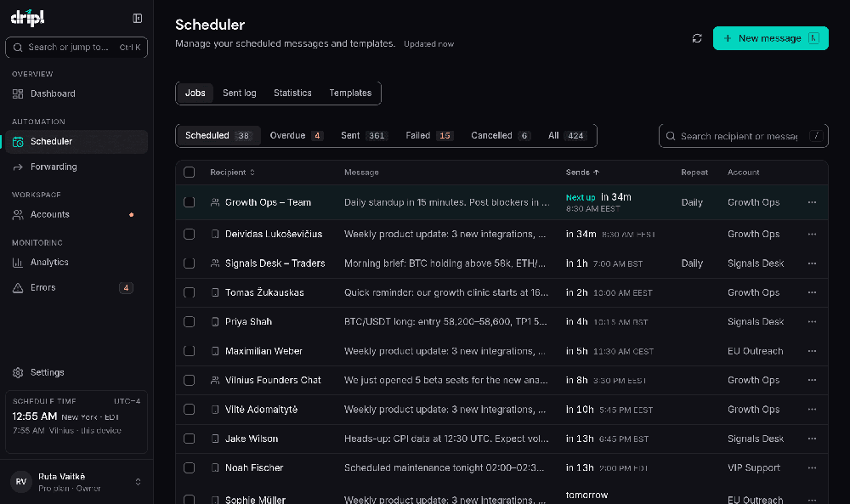Click the phone icon beside Priya Shah
The image size is (850, 504).
[x=215, y=322]
